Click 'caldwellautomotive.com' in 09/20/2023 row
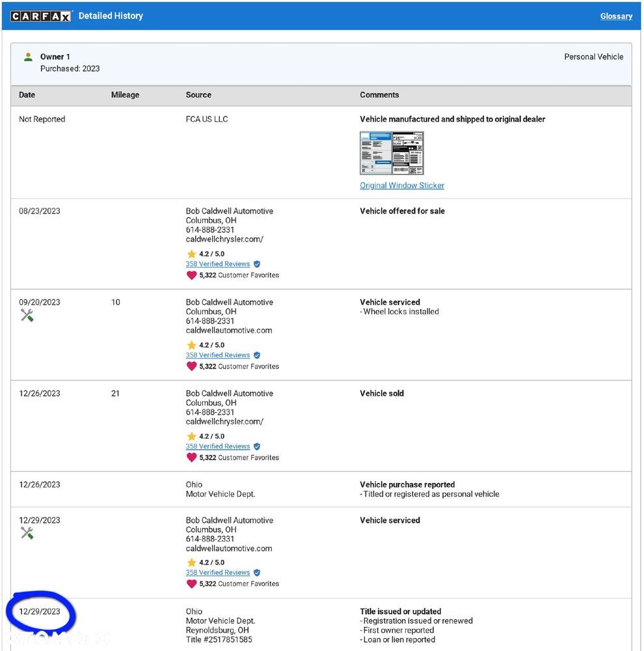The width and height of the screenshot is (644, 651). click(229, 331)
